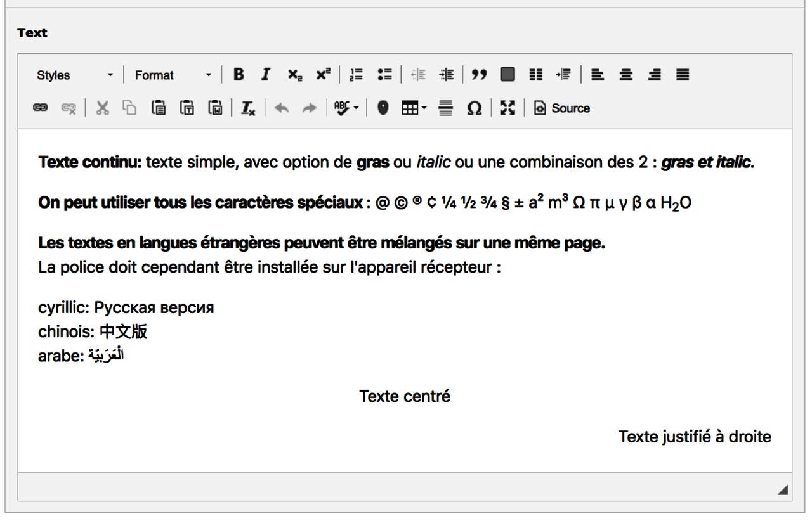Toggle bold formatting
The height and width of the screenshot is (521, 812).
point(239,75)
